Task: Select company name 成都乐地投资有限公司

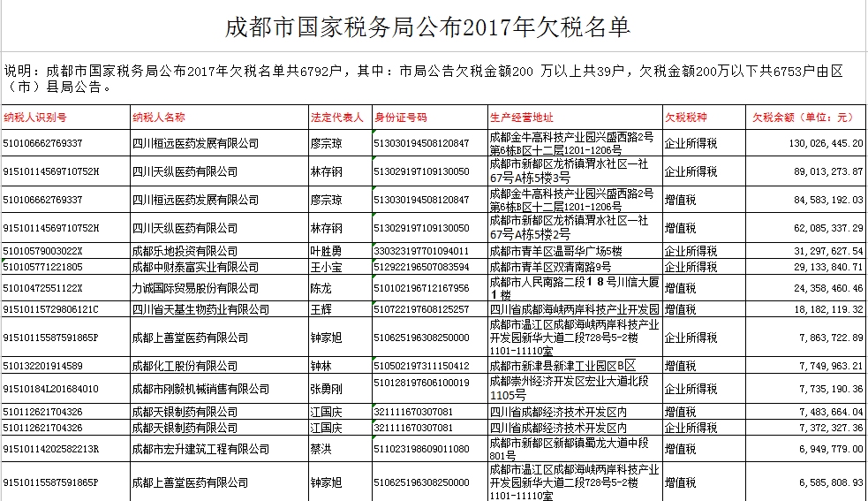Action: coord(185,251)
